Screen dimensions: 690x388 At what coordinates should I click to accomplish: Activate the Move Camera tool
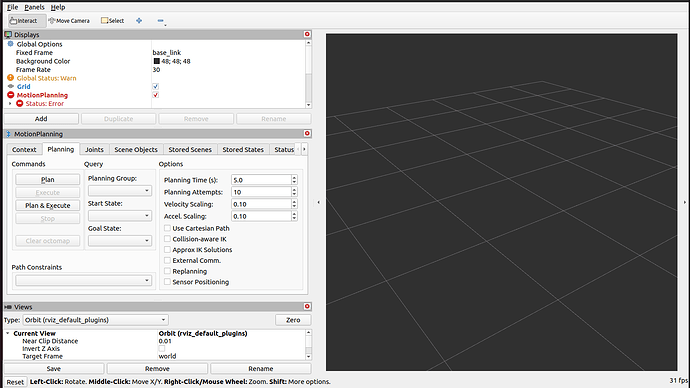[69, 21]
